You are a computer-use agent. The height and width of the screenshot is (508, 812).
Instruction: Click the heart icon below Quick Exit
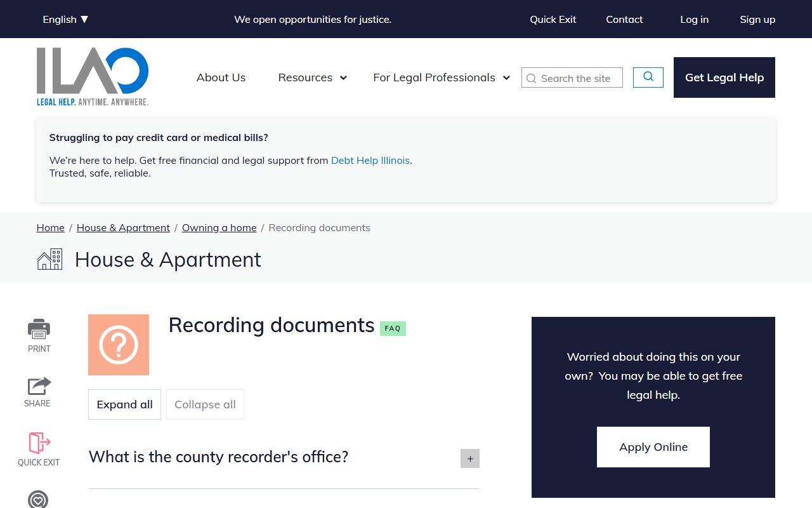pyautogui.click(x=38, y=499)
